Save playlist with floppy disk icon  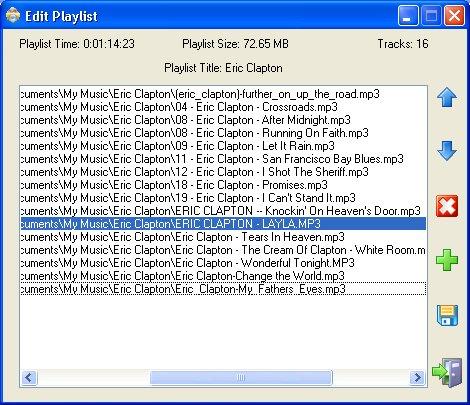tap(447, 315)
